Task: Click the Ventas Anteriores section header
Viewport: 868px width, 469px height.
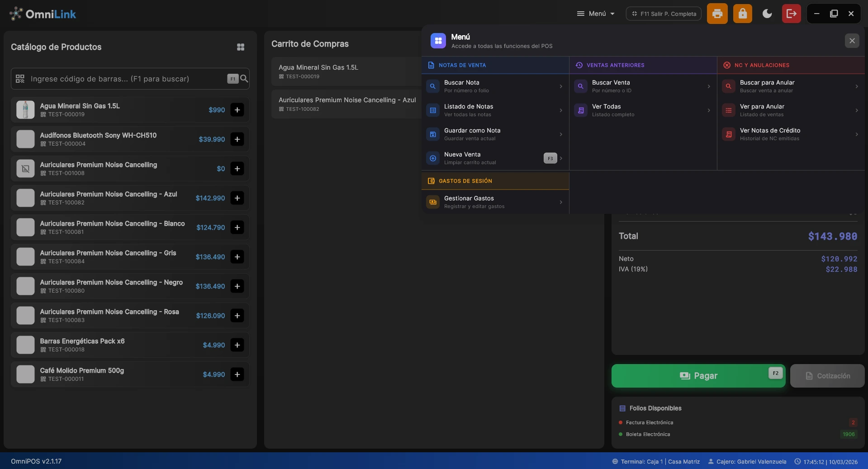Action: point(643,65)
